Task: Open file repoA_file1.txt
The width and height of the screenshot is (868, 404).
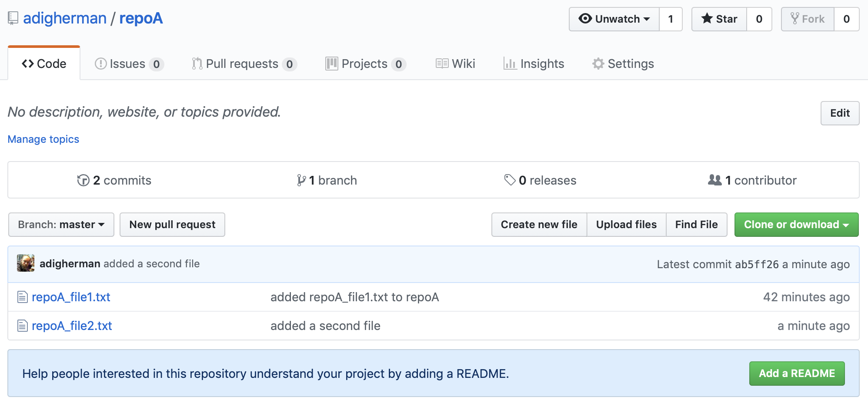Action: click(x=71, y=297)
